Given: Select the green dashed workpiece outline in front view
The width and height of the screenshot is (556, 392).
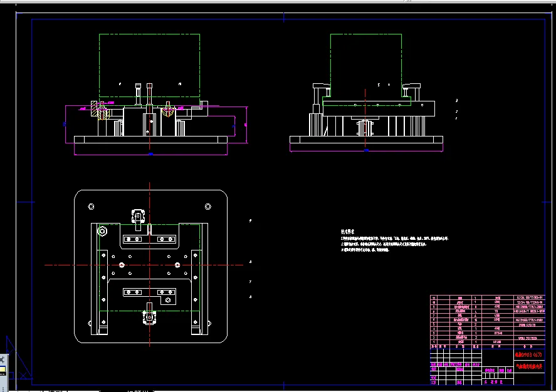Looking at the screenshot, I should pyautogui.click(x=149, y=66).
